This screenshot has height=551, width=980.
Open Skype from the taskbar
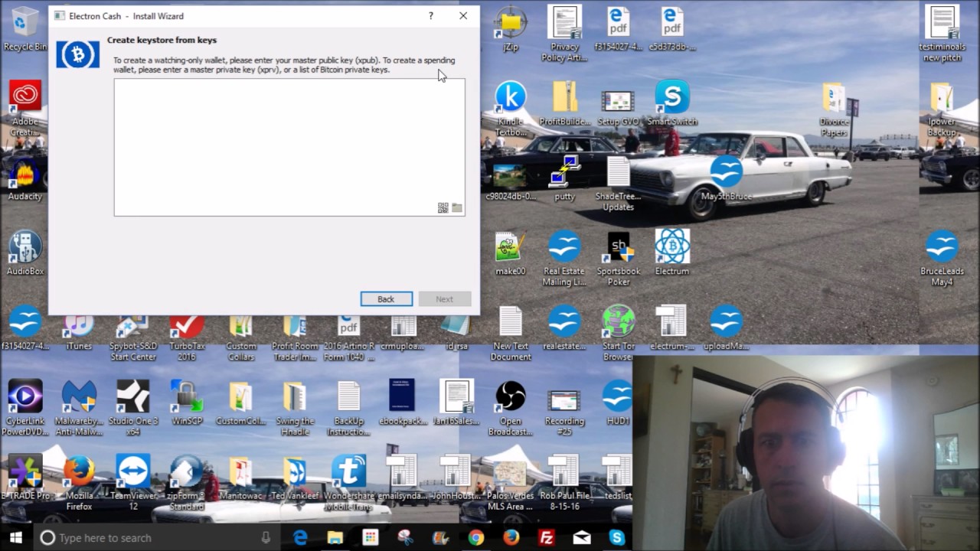coord(617,538)
